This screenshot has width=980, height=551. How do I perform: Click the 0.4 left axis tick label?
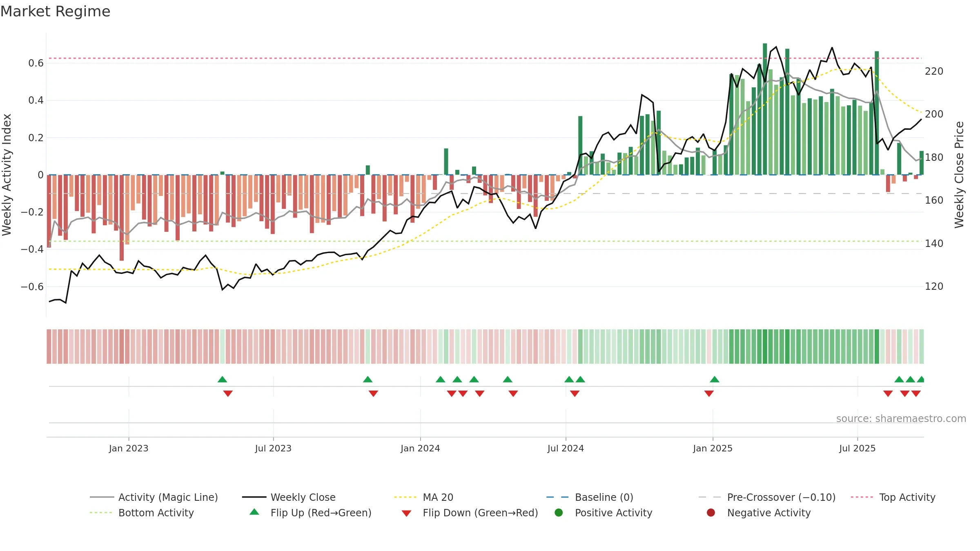(x=36, y=100)
